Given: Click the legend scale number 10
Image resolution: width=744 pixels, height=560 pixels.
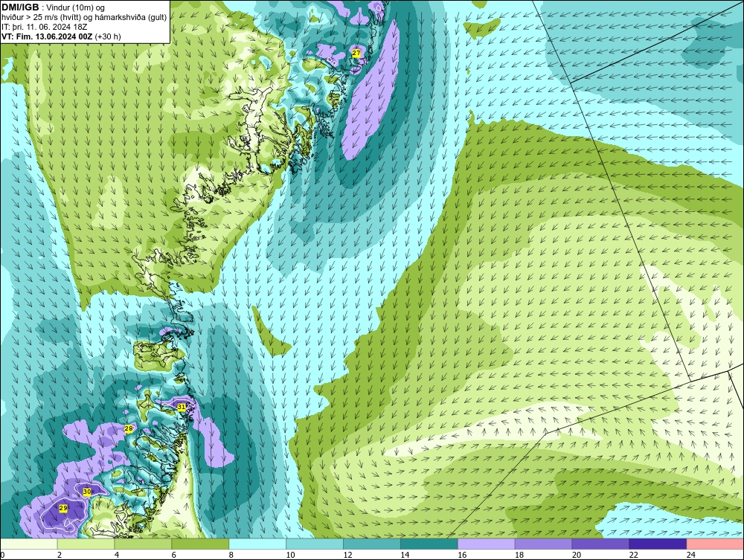Looking at the screenshot, I should pos(290,555).
